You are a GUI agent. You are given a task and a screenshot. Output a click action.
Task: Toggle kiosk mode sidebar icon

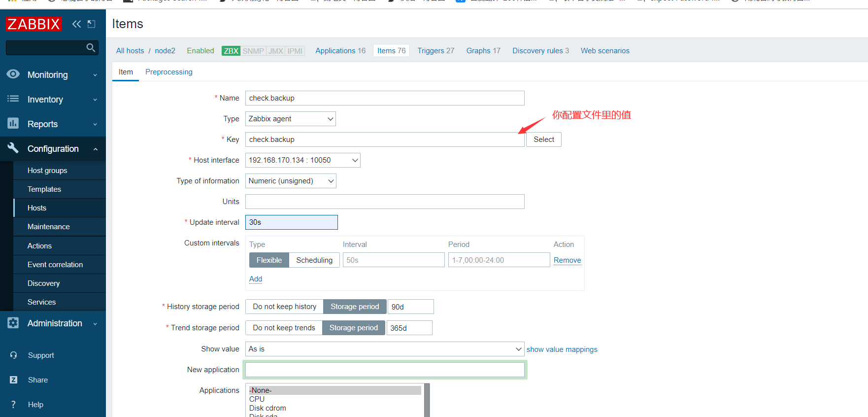click(92, 24)
